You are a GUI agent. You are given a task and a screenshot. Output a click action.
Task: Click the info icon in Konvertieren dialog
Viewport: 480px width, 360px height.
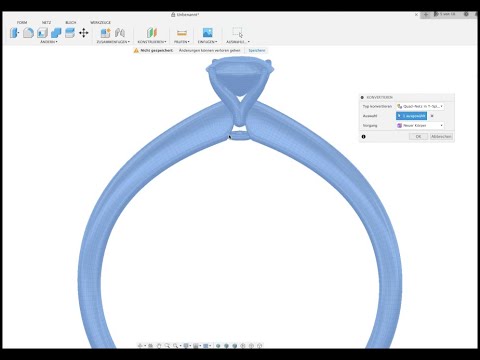(363, 137)
